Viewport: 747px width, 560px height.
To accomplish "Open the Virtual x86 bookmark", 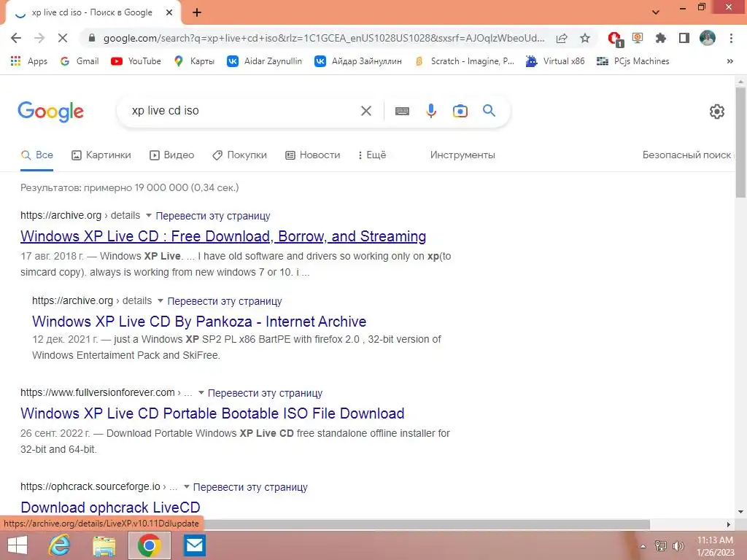I will [x=555, y=61].
